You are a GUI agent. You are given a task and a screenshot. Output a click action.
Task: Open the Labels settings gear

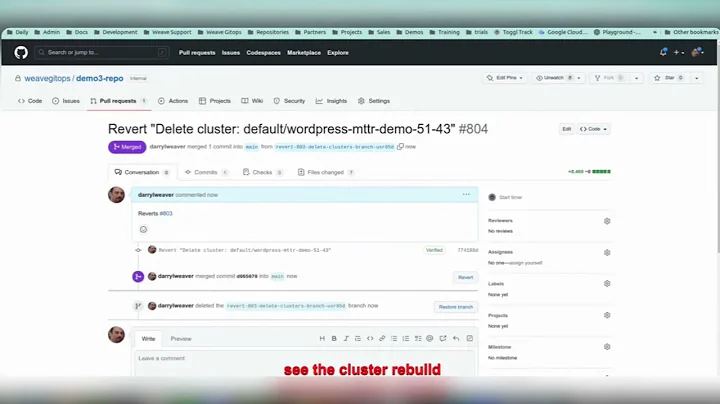point(607,284)
